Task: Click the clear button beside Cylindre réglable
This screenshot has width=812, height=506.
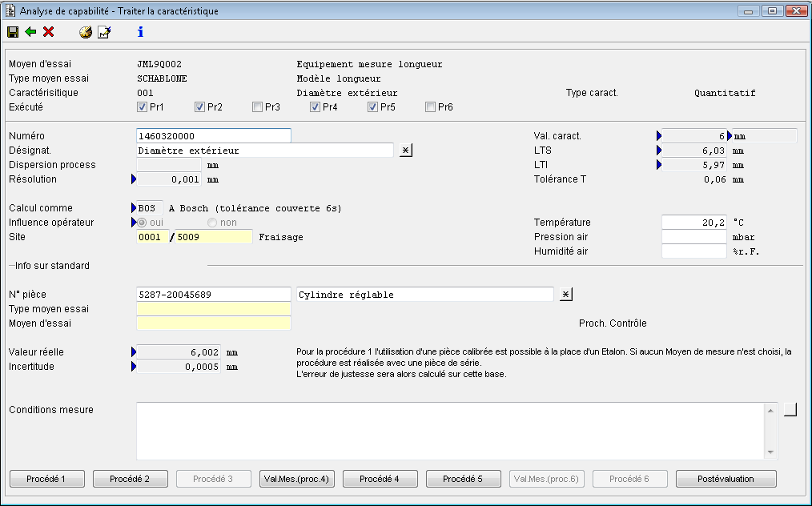Action: [x=565, y=295]
